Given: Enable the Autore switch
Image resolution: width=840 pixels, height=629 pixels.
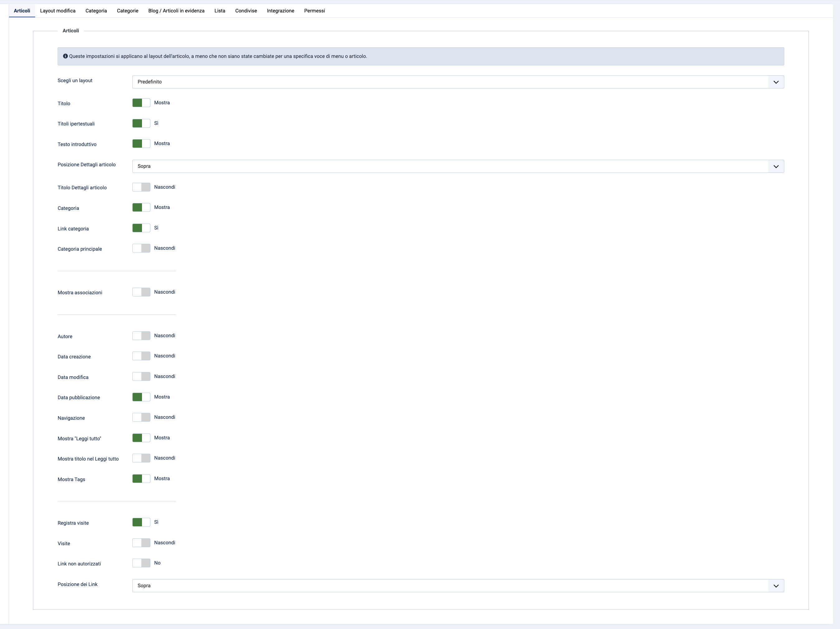Looking at the screenshot, I should [141, 336].
